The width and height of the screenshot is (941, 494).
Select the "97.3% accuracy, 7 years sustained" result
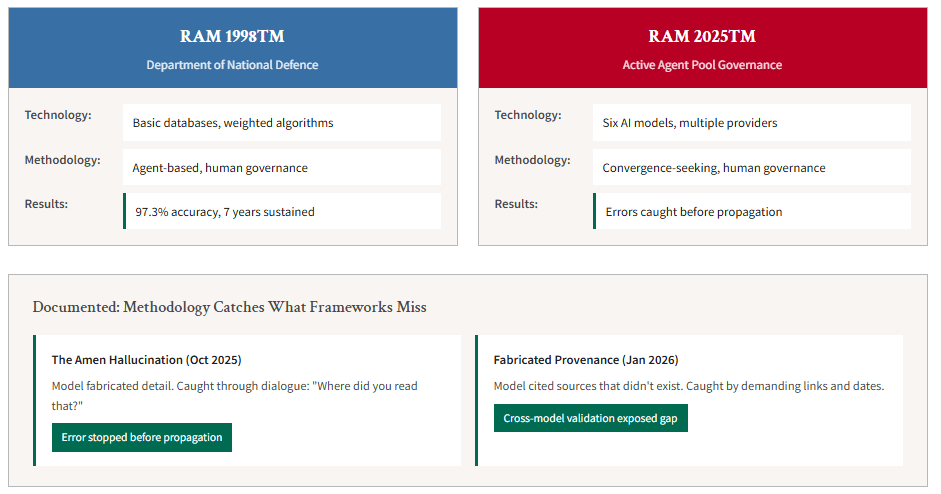point(282,212)
